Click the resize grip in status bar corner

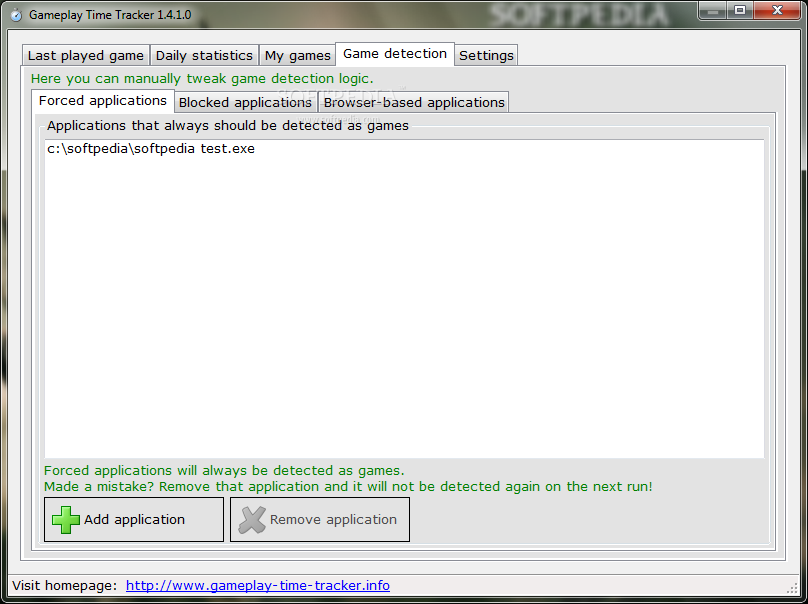tap(793, 589)
